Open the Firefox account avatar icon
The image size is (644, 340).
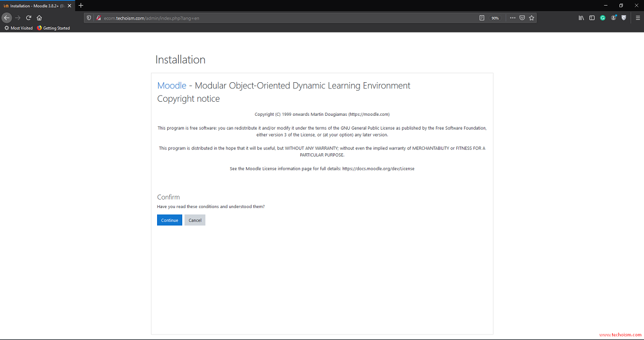tap(614, 18)
